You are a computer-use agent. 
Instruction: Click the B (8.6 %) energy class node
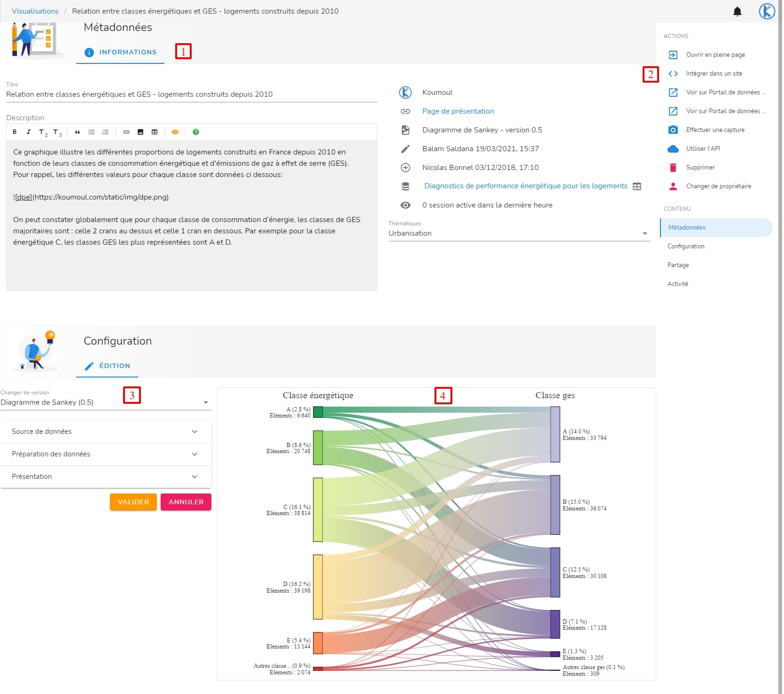[x=318, y=448]
